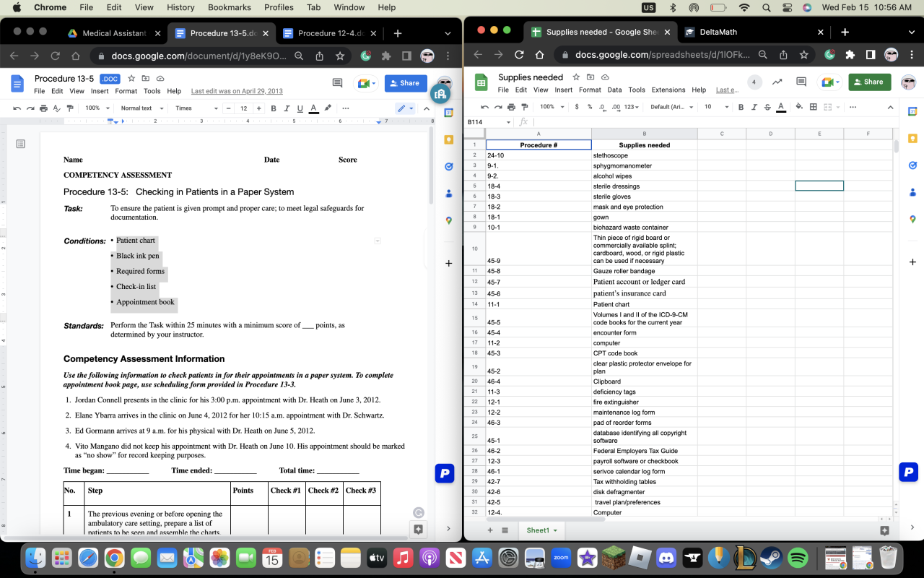
Task: Pick a fill color in Sheets
Action: point(799,107)
